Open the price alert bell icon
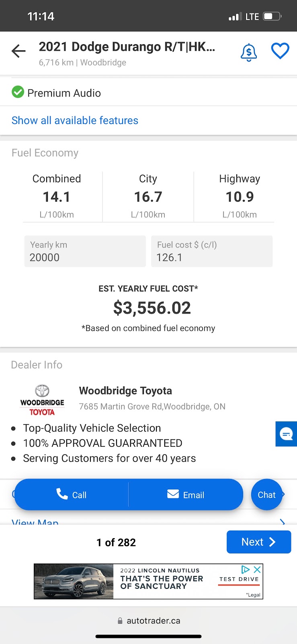The width and height of the screenshot is (297, 644). point(249,52)
